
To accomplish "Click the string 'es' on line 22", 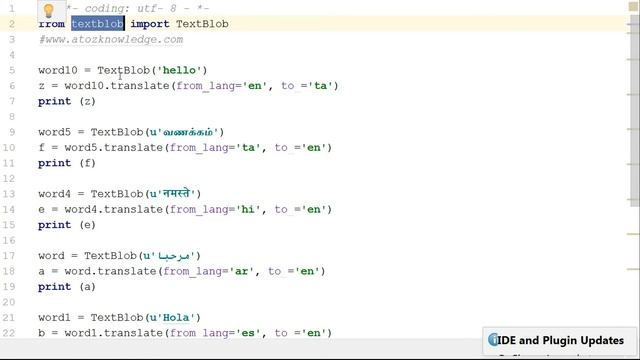I will pos(248,333).
